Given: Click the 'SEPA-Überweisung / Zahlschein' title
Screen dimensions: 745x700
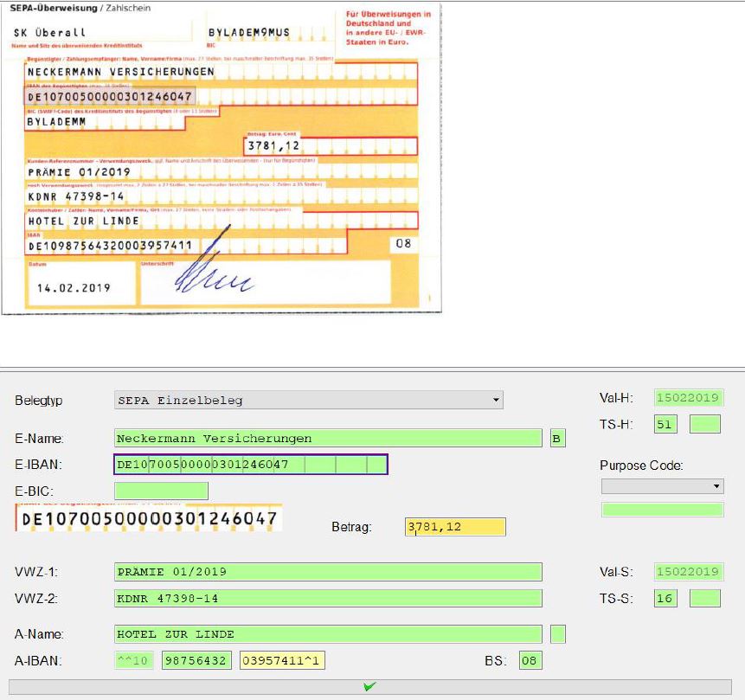Looking at the screenshot, I should click(x=80, y=8).
